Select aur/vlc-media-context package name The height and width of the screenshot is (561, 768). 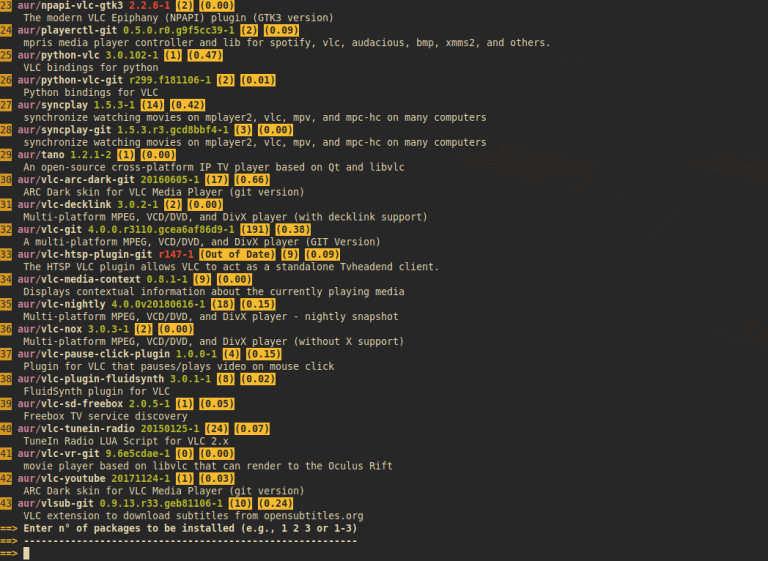[79, 280]
